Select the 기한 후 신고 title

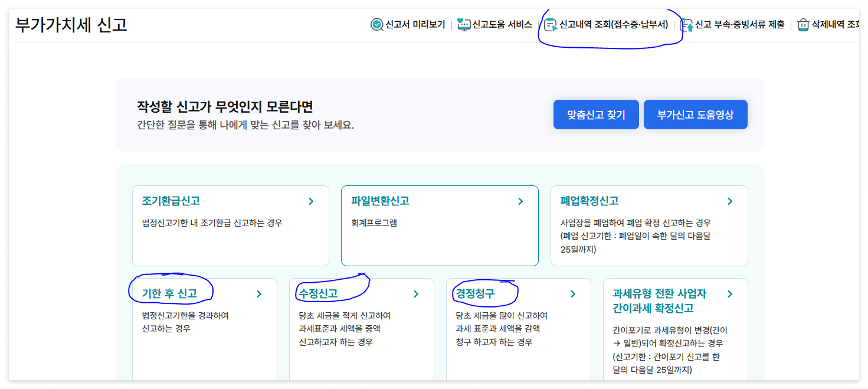pos(169,293)
